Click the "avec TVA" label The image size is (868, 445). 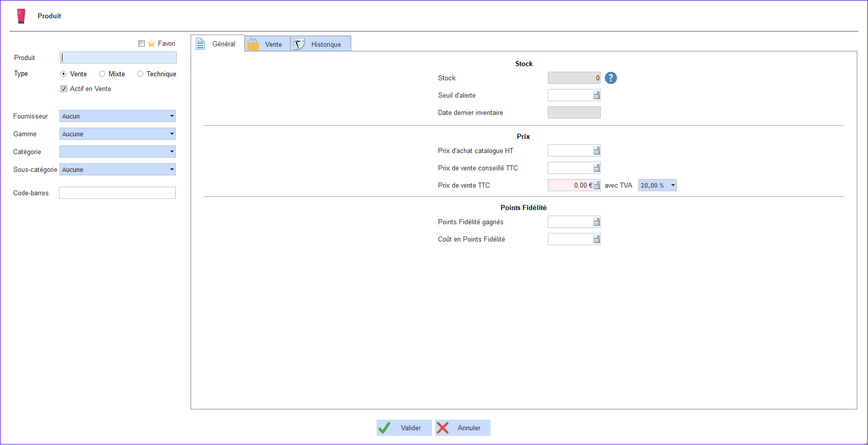point(618,186)
